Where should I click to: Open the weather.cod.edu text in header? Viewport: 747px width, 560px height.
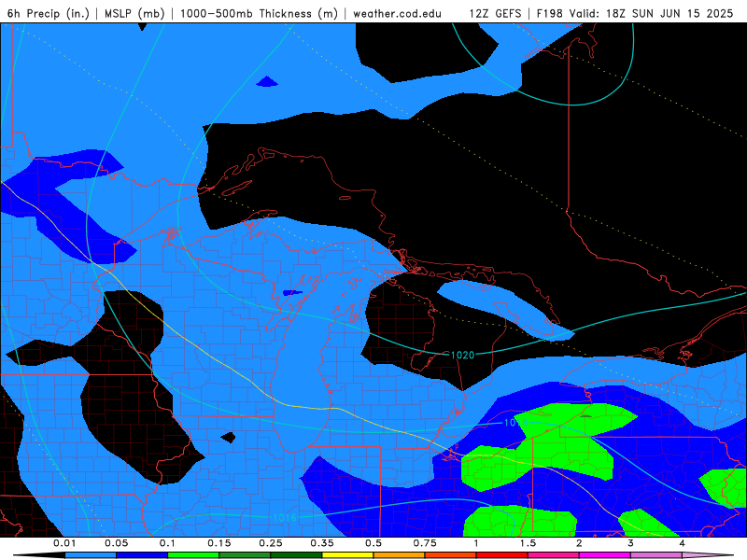click(x=397, y=13)
